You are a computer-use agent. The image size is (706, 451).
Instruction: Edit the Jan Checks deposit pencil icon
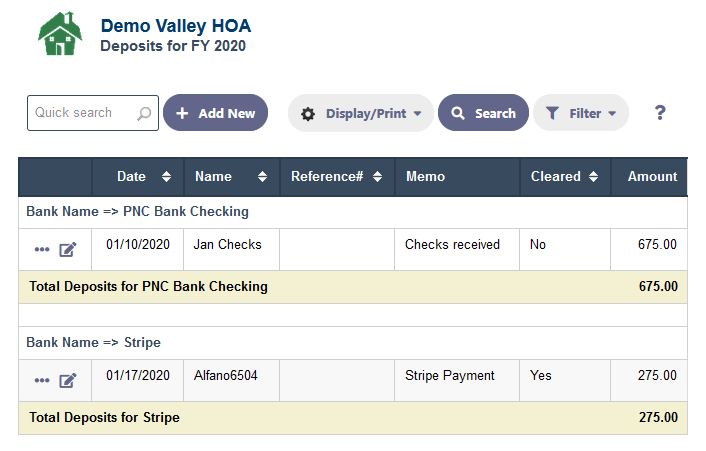pos(68,249)
